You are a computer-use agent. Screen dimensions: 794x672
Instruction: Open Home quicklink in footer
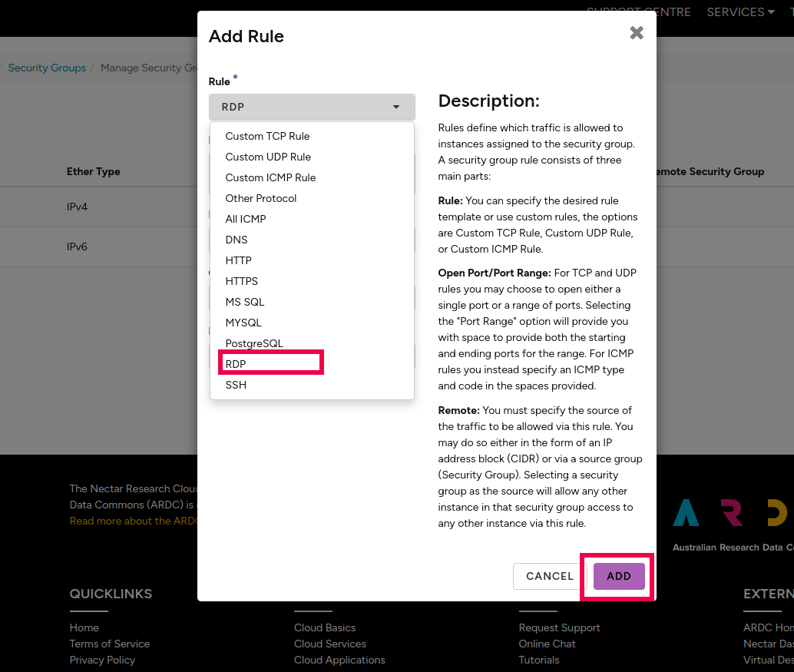84,628
